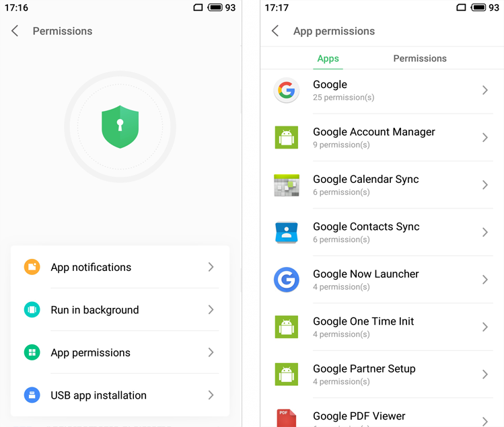Open Google Now Launcher chevron arrow
Viewport: 504px width, 427px height.
click(485, 280)
